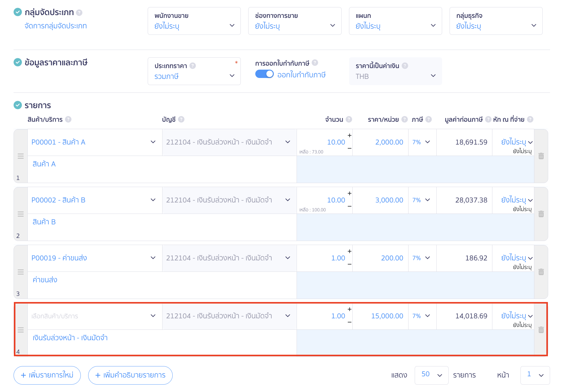Open the THB currency dropdown
This screenshot has height=392, width=563.
395,71
